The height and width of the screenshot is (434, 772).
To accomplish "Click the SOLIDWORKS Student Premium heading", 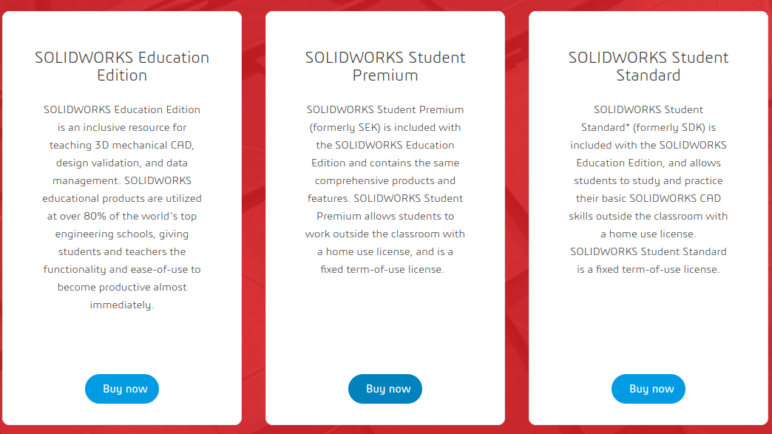I will [x=385, y=66].
